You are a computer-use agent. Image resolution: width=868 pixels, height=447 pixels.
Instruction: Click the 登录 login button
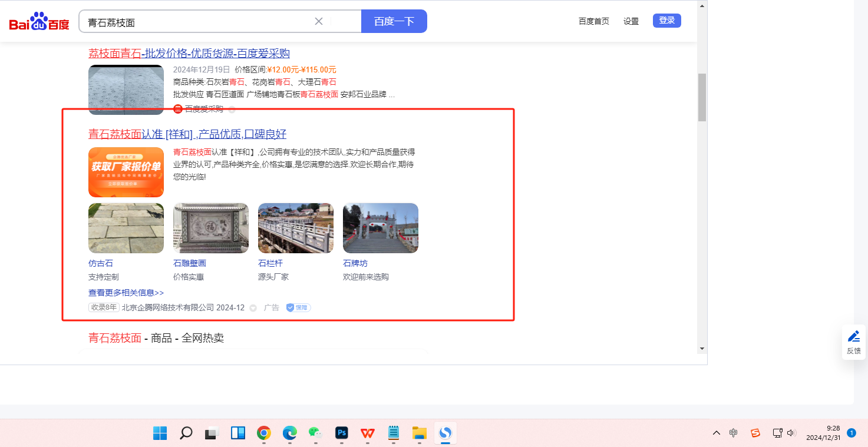point(666,21)
